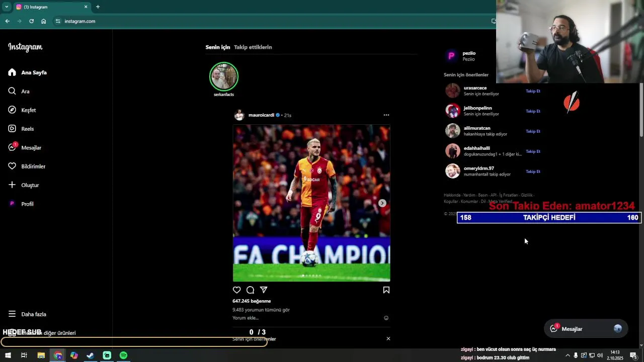The height and width of the screenshot is (362, 644).
Task: View the serkanfacts story
Action: 224,76
